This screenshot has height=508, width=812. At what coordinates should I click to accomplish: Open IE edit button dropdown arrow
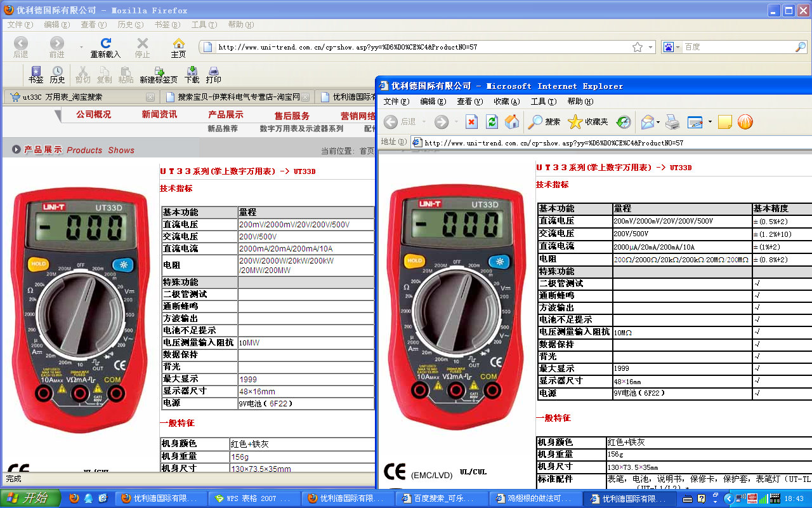tap(709, 122)
